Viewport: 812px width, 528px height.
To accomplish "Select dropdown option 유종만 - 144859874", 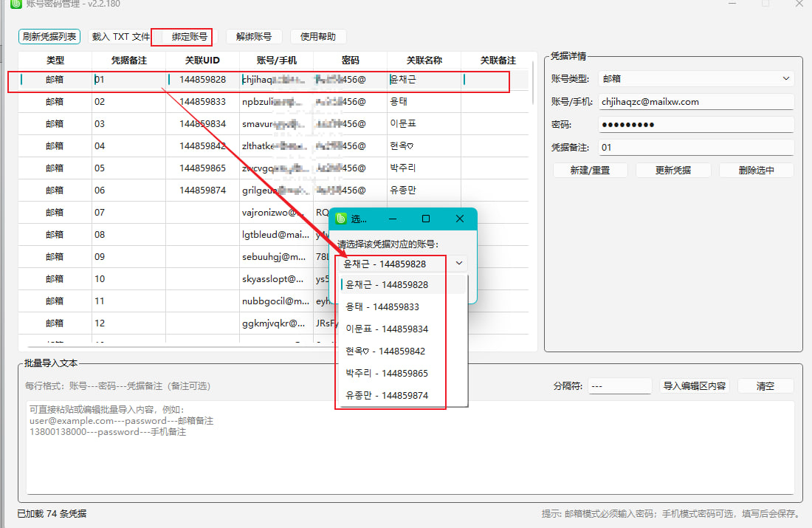I will pos(403,395).
